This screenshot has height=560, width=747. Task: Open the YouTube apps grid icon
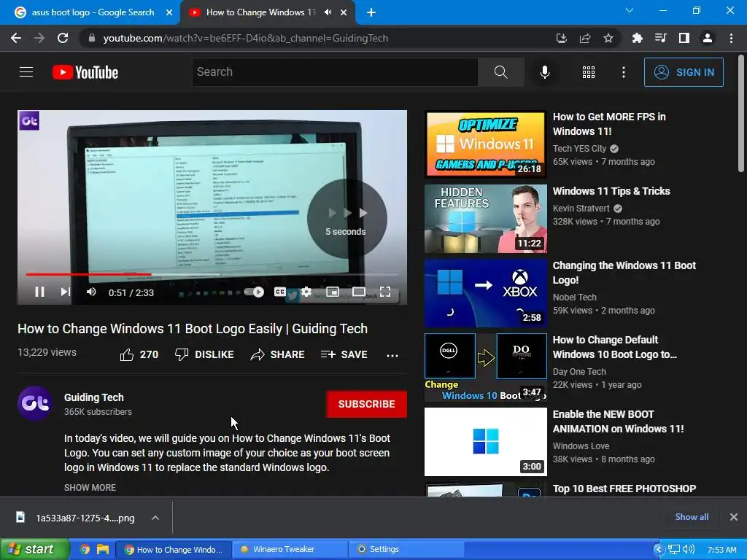[x=589, y=72]
